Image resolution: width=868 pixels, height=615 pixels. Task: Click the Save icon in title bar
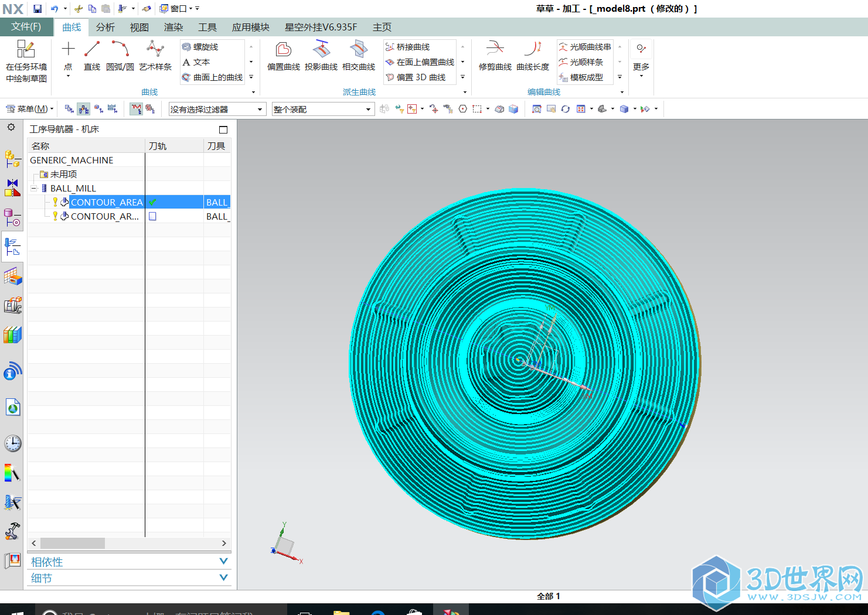[38, 9]
